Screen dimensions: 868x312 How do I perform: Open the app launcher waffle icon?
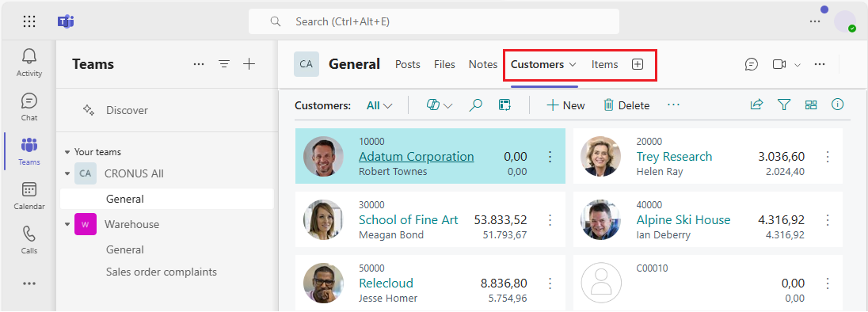pos(29,21)
